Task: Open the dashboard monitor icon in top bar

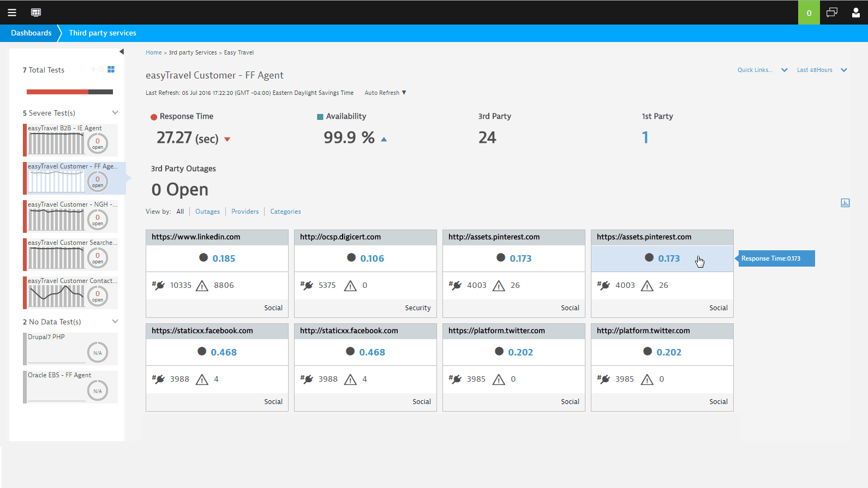Action: pyautogui.click(x=36, y=13)
